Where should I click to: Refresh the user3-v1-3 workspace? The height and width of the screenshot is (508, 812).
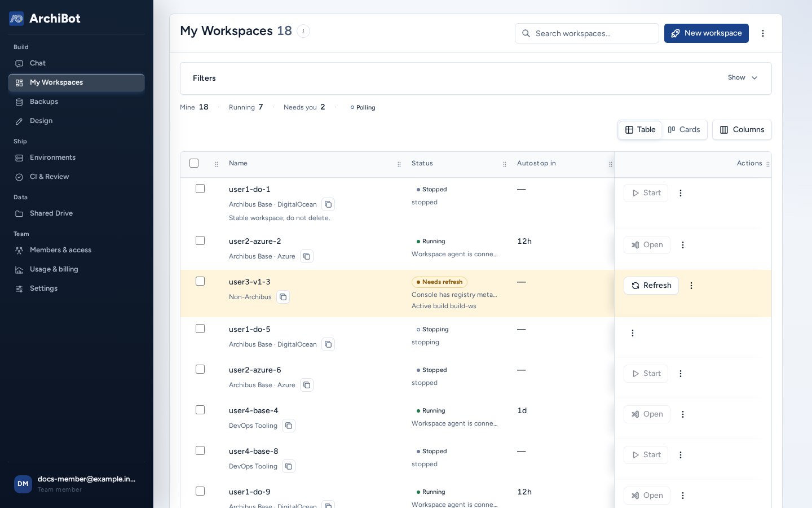pyautogui.click(x=651, y=286)
